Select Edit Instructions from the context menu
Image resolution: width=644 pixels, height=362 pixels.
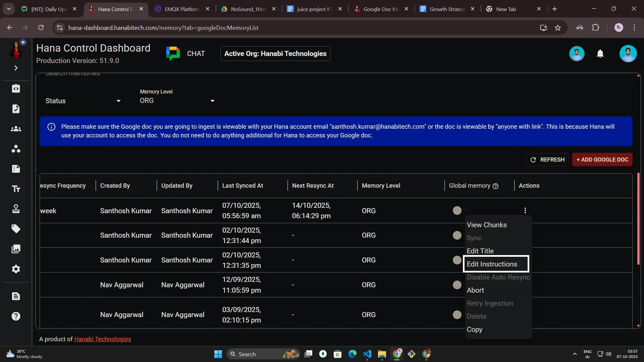(492, 264)
